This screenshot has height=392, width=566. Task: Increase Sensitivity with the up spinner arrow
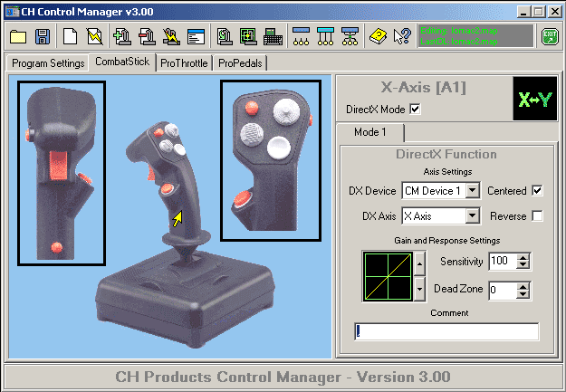click(523, 257)
